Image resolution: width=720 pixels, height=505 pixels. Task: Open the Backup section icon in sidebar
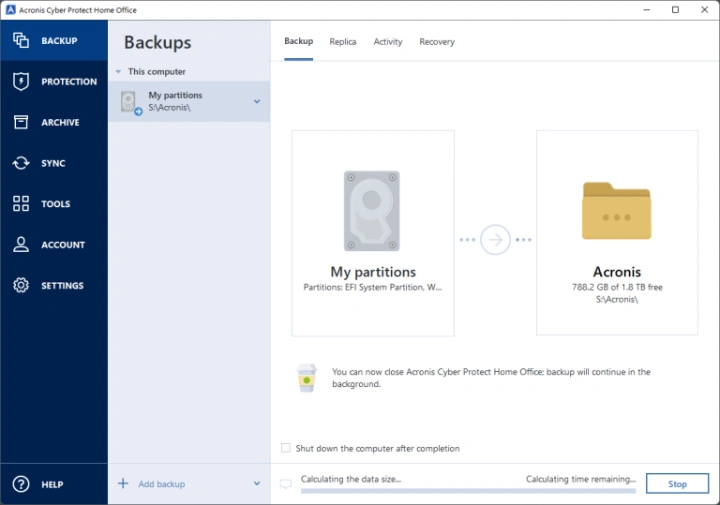click(x=21, y=41)
